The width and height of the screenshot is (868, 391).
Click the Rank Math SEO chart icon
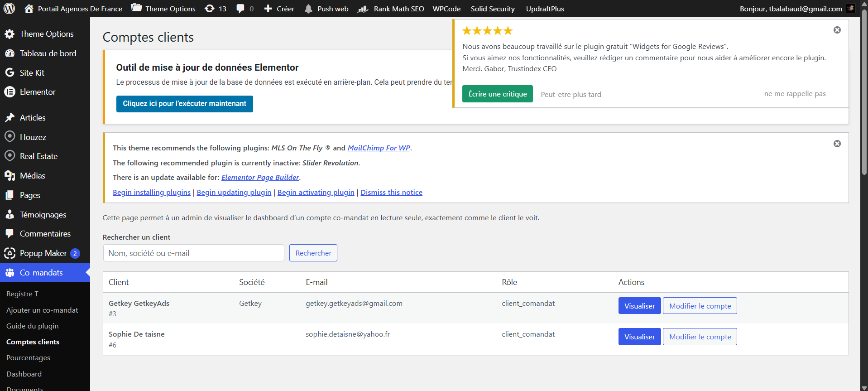click(363, 9)
